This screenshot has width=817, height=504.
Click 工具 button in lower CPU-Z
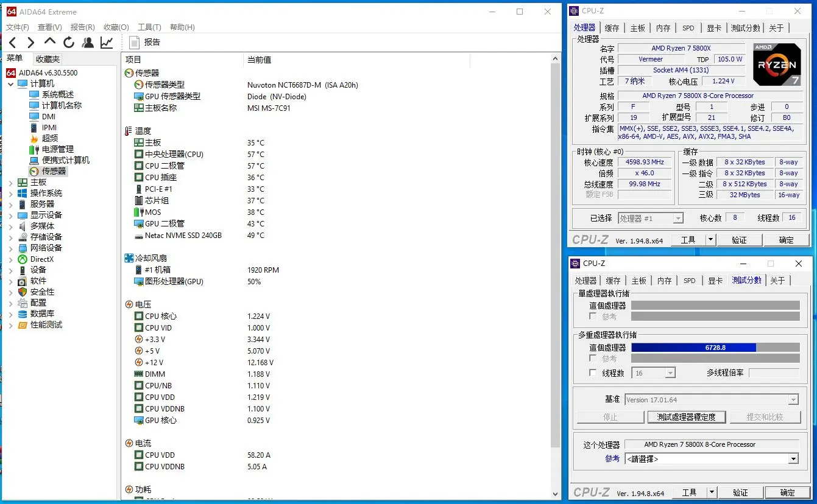pos(690,492)
